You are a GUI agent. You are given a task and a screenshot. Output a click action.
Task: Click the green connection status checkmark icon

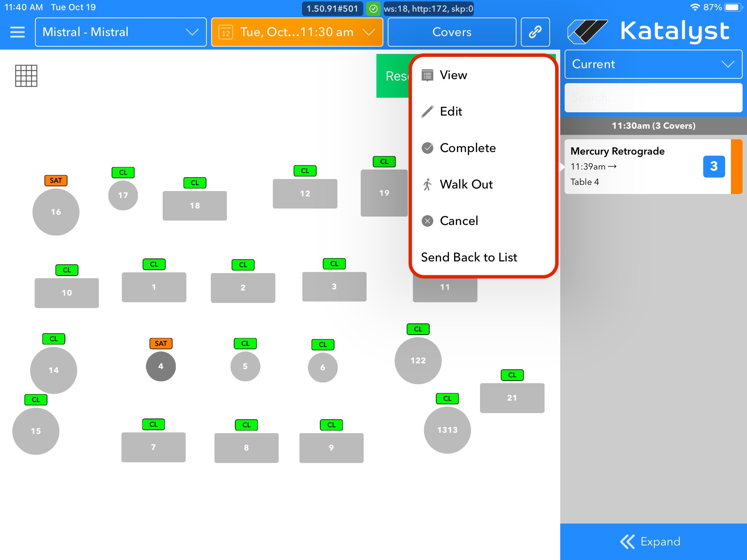pos(373,9)
